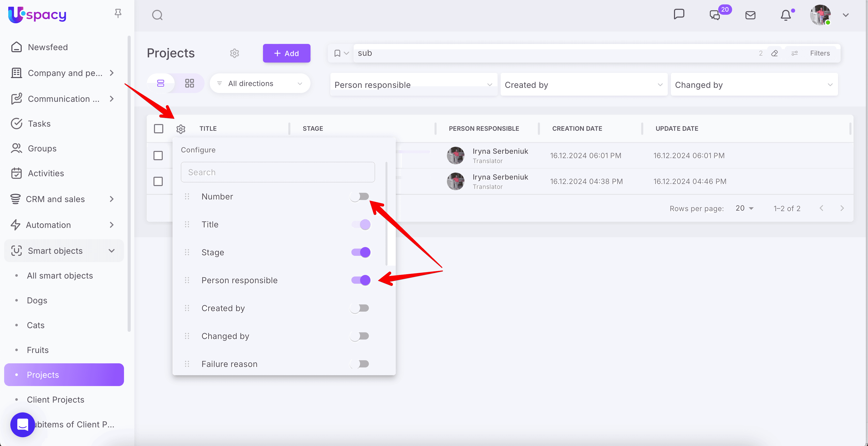Screen dimensions: 868x446
Task: Clear search with the eraser icon
Action: [x=774, y=53]
